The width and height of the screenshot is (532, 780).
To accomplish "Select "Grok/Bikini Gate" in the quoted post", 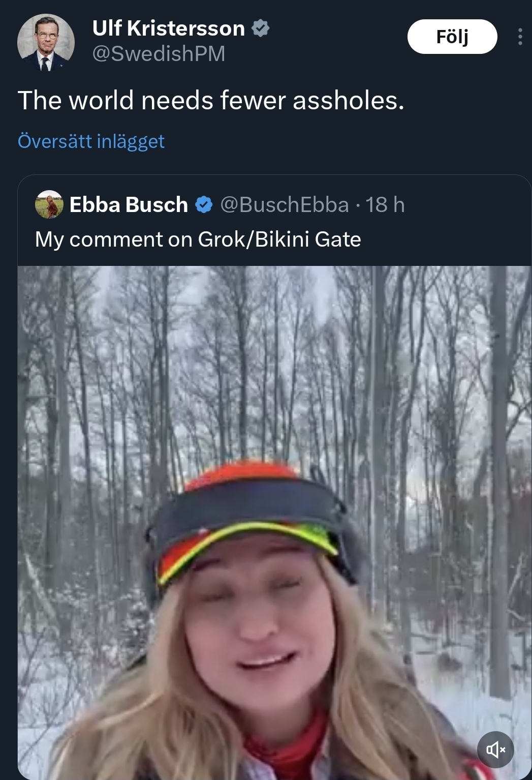I will click(x=279, y=239).
